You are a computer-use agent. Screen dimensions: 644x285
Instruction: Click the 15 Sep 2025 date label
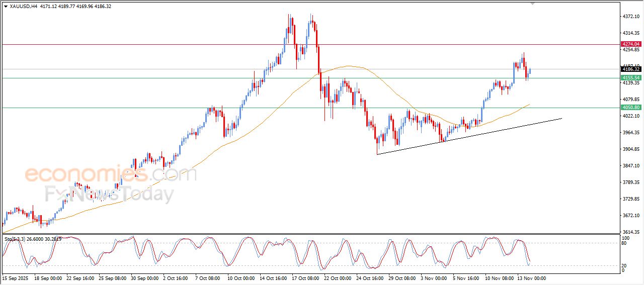pos(16,277)
